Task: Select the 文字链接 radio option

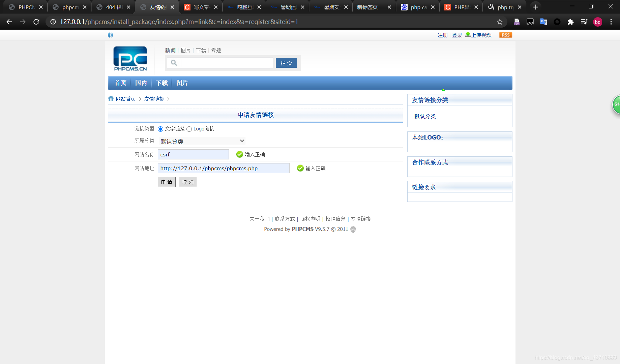Action: coord(160,129)
